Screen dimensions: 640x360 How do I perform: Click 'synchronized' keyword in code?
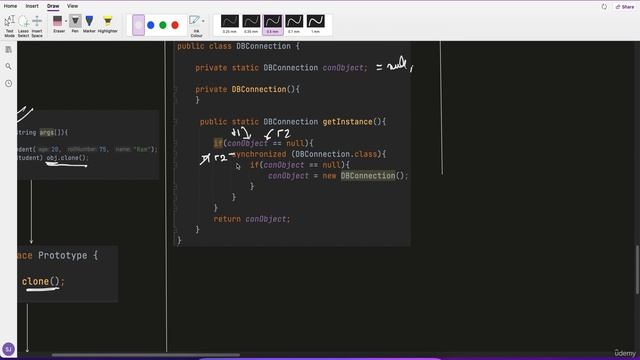click(x=260, y=154)
